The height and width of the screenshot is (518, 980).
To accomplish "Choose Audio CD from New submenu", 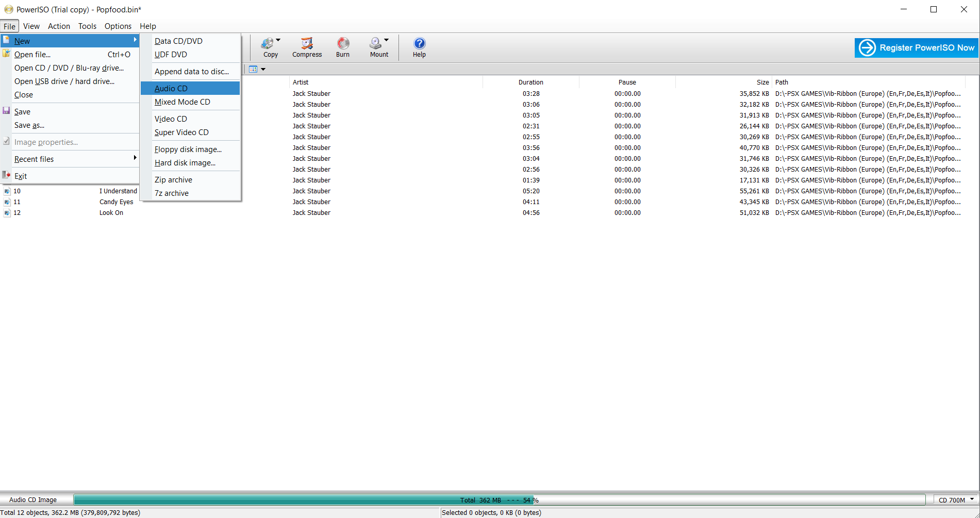I will click(190, 89).
